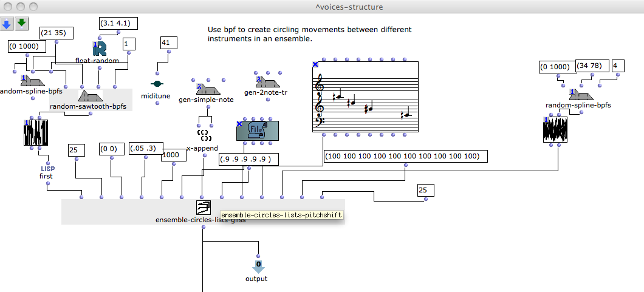Click the blue down-arrow input icon
The height and width of the screenshot is (292, 644).
tap(7, 23)
